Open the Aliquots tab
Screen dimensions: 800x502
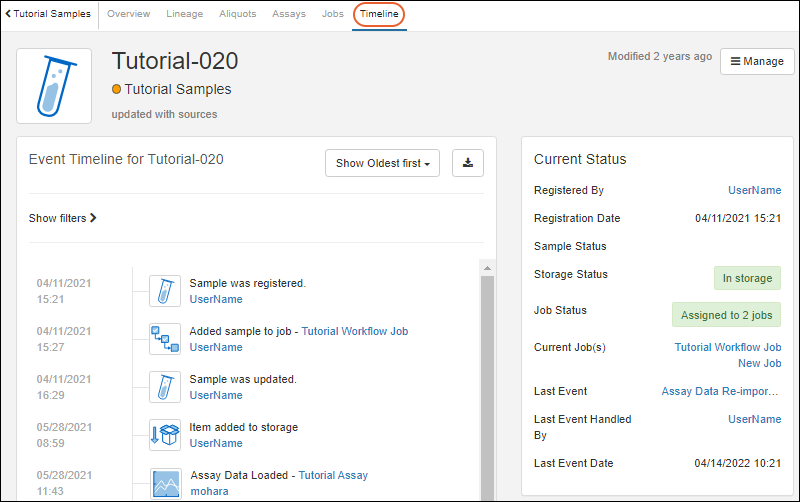pyautogui.click(x=237, y=14)
